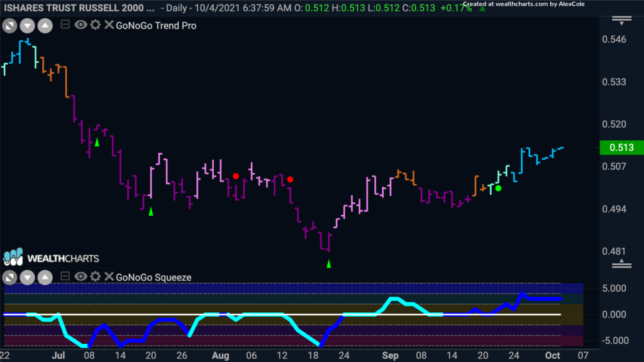Click the red dot above mid-August bars
This screenshot has width=644, height=362.
(291, 179)
